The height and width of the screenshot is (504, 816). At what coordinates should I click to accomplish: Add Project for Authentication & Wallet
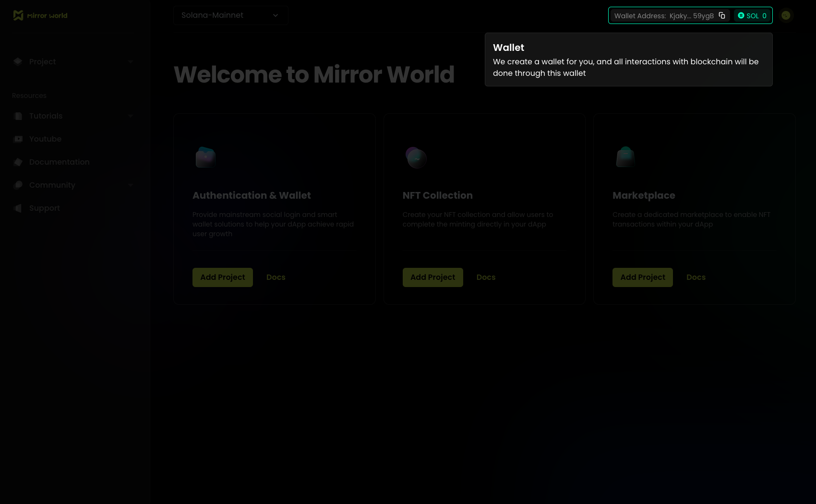(x=223, y=277)
